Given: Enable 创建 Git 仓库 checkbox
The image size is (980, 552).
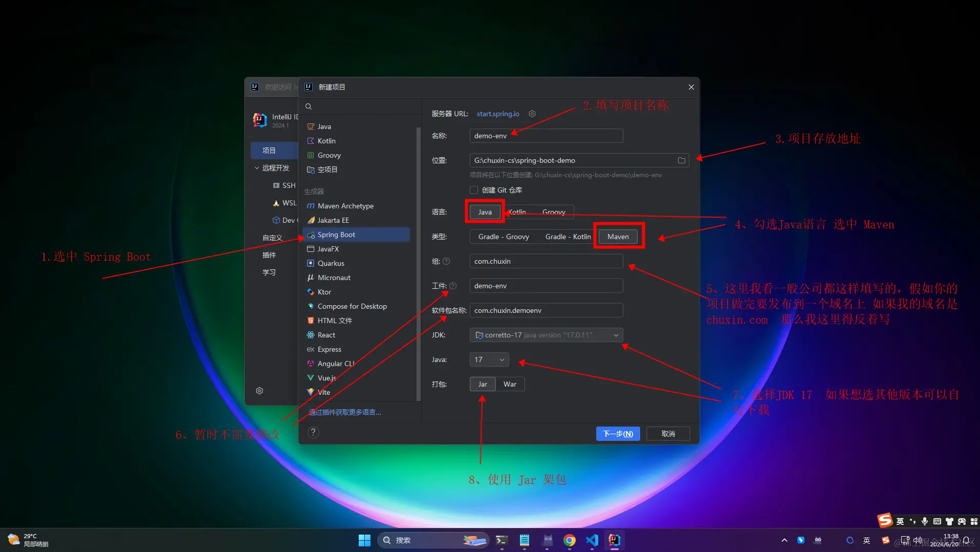Looking at the screenshot, I should coord(474,190).
